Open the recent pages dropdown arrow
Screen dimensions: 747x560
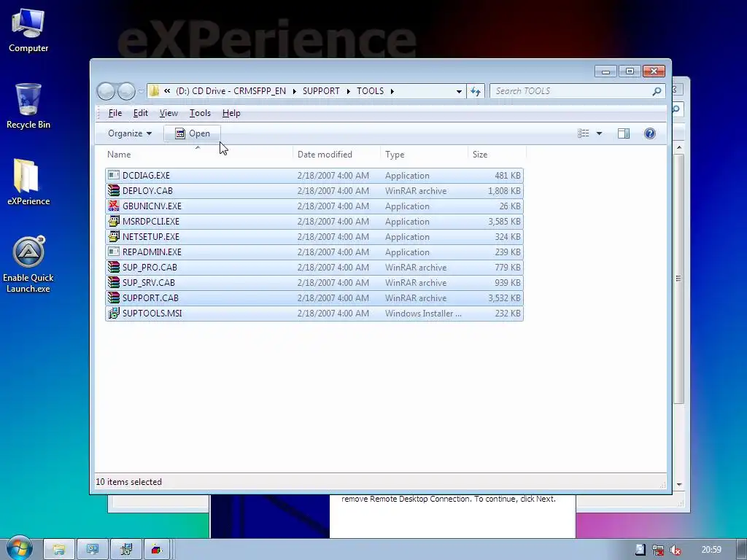pos(141,91)
